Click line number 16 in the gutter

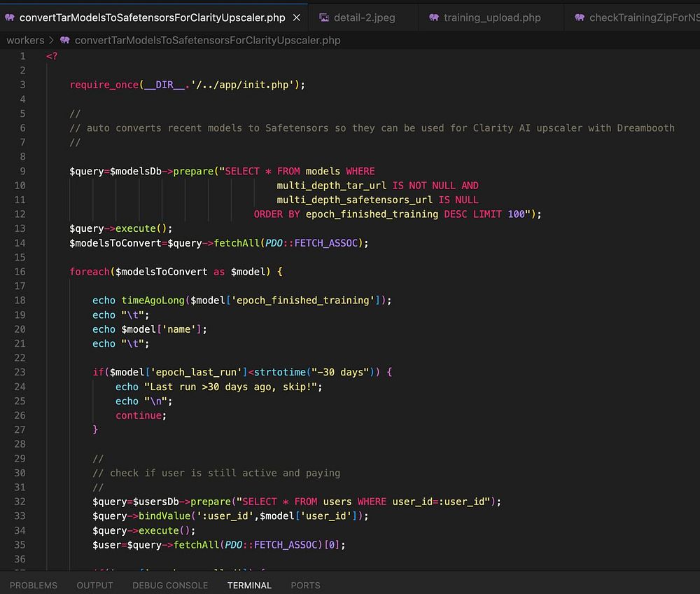(x=20, y=272)
